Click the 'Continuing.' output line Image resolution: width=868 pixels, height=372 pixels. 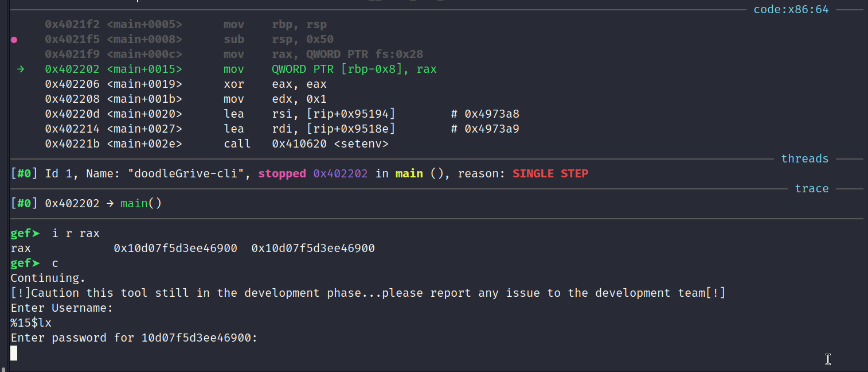coord(48,278)
